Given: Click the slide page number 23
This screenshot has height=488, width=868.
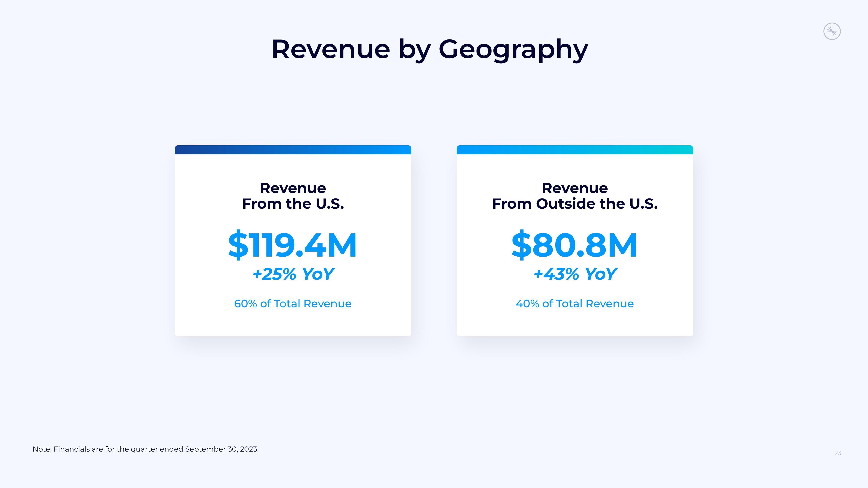Looking at the screenshot, I should pyautogui.click(x=838, y=453).
